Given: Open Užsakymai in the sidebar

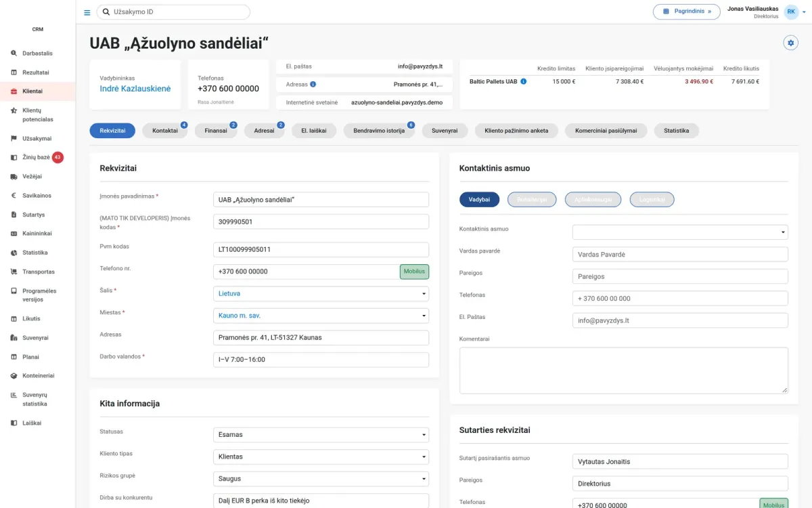Looking at the screenshot, I should click(38, 138).
